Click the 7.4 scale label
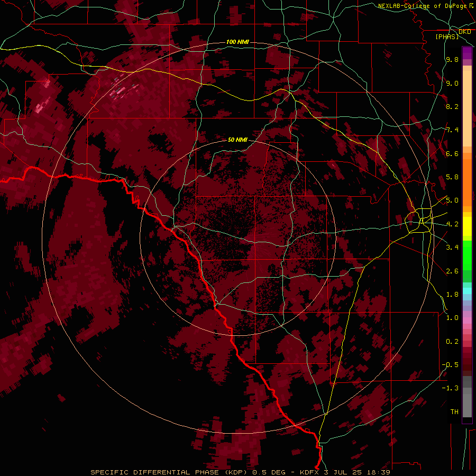This screenshot has height=476, width=476. click(x=452, y=130)
